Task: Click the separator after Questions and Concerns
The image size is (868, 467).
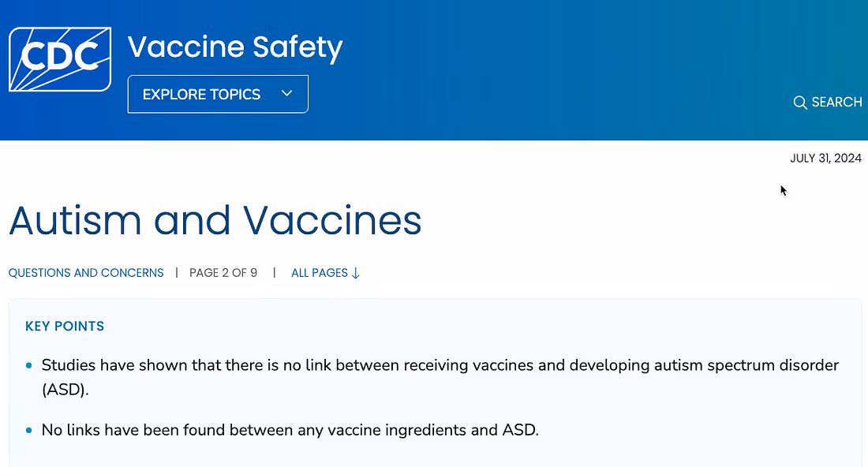Action: [177, 273]
